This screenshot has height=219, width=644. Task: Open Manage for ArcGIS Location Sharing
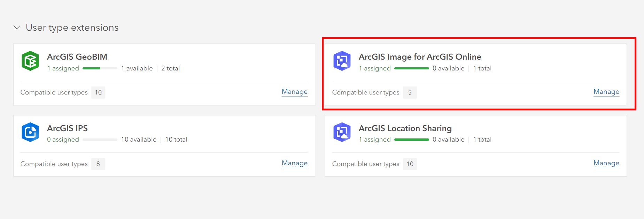click(x=606, y=163)
